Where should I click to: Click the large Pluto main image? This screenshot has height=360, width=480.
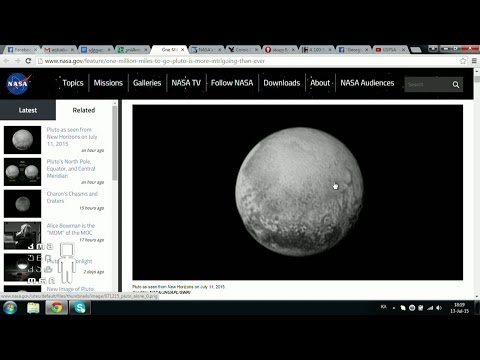click(x=298, y=192)
